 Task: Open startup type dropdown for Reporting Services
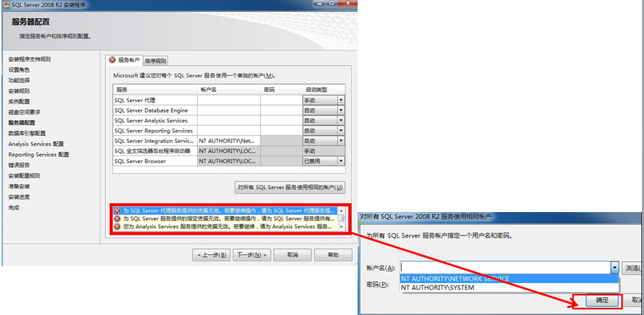pyautogui.click(x=341, y=131)
